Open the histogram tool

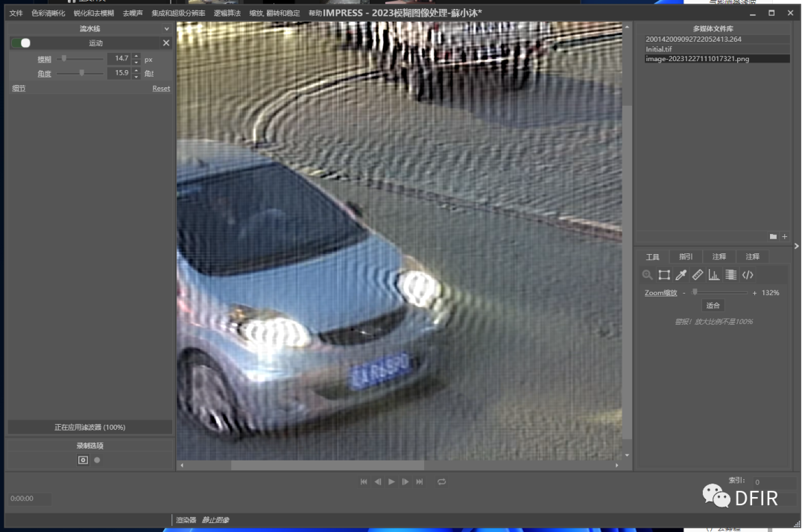pyautogui.click(x=713, y=275)
